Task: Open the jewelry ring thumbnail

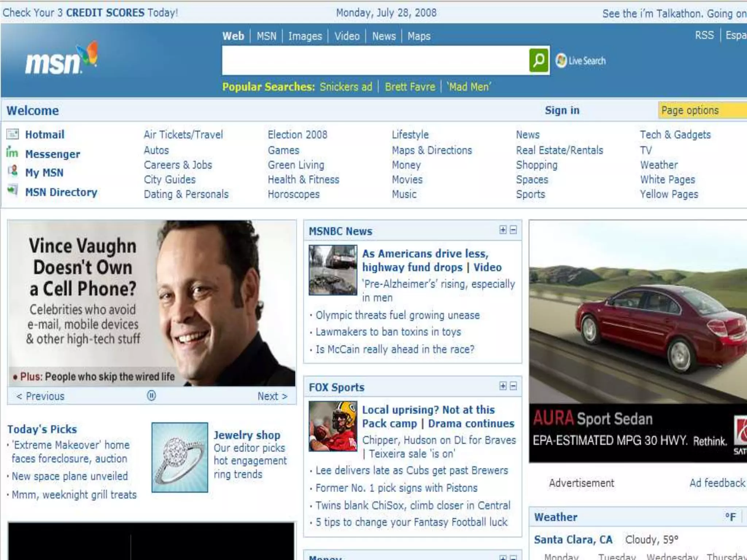Action: click(180, 457)
